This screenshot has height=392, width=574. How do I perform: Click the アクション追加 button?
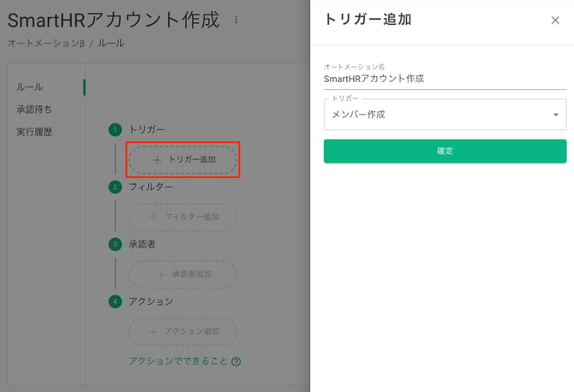182,331
